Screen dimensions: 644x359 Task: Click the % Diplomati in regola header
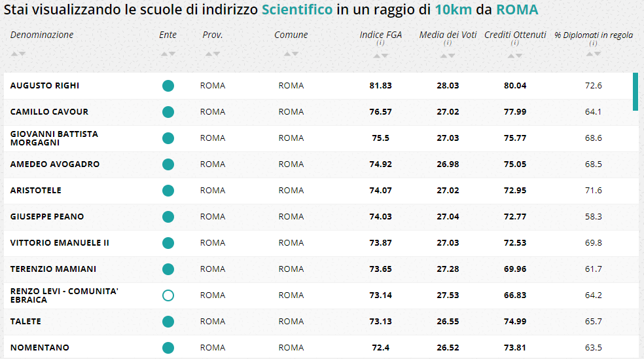(594, 35)
